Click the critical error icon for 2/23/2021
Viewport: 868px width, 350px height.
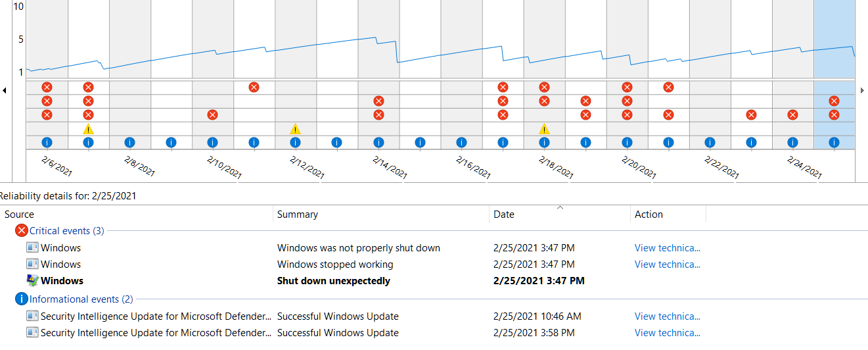click(751, 115)
